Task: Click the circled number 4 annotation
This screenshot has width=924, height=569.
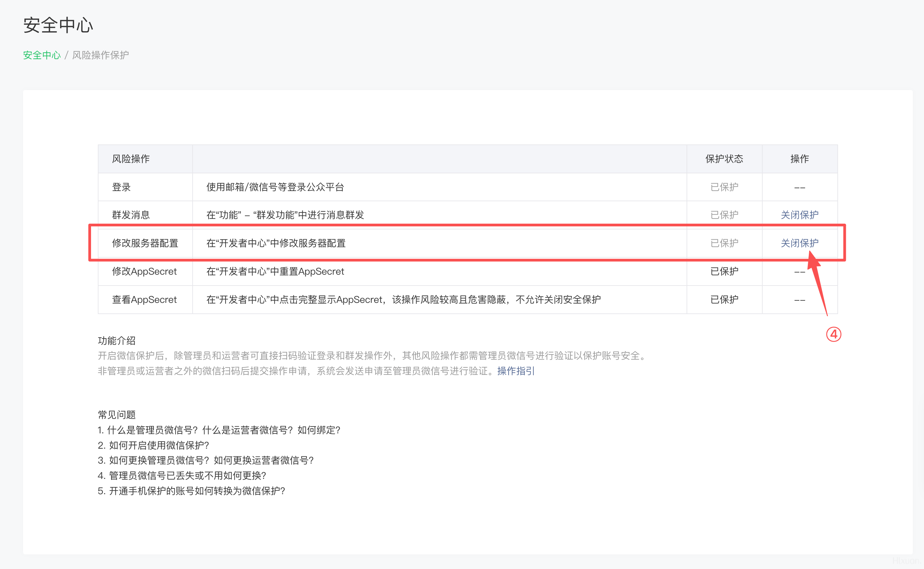Action: pos(833,334)
